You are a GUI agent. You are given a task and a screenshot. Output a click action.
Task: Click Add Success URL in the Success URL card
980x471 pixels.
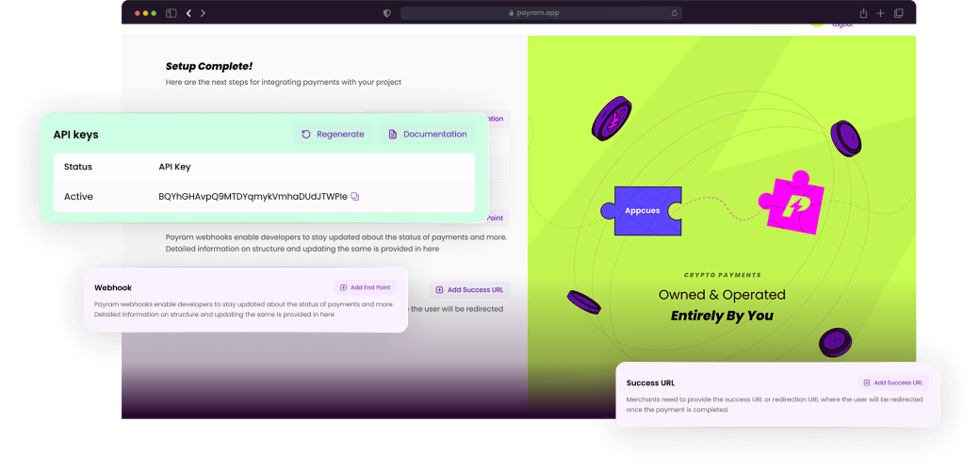(893, 382)
